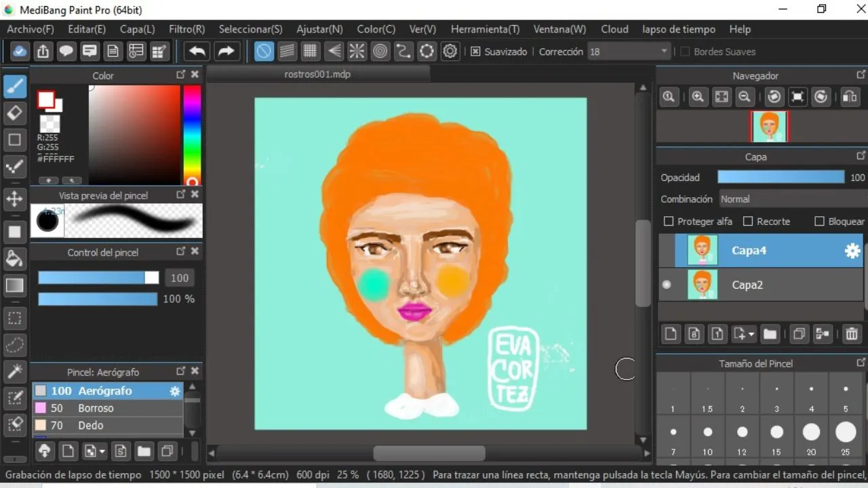Zoom in on the Navigator panel
The height and width of the screenshot is (488, 868).
coord(698,97)
